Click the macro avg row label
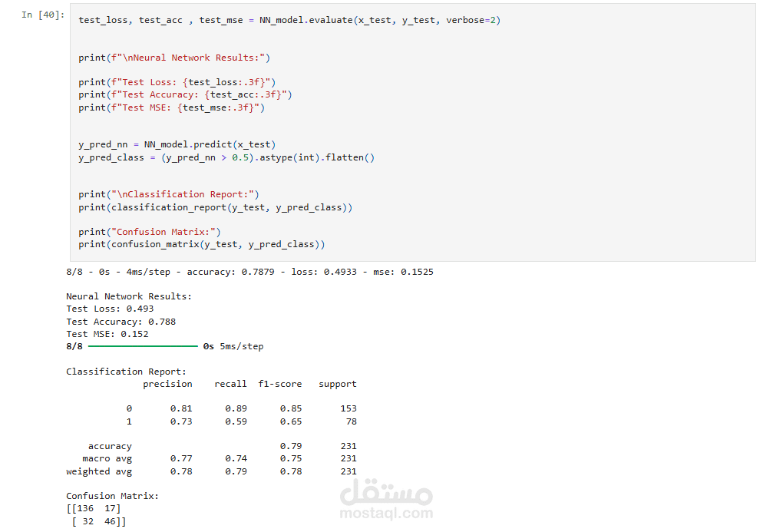Screen dimensions: 773x532 (107, 458)
